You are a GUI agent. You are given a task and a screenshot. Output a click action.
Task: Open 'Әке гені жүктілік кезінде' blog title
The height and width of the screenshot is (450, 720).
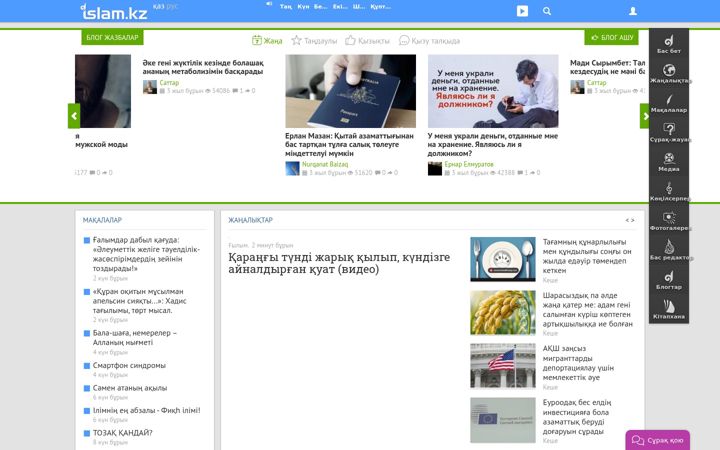203,67
